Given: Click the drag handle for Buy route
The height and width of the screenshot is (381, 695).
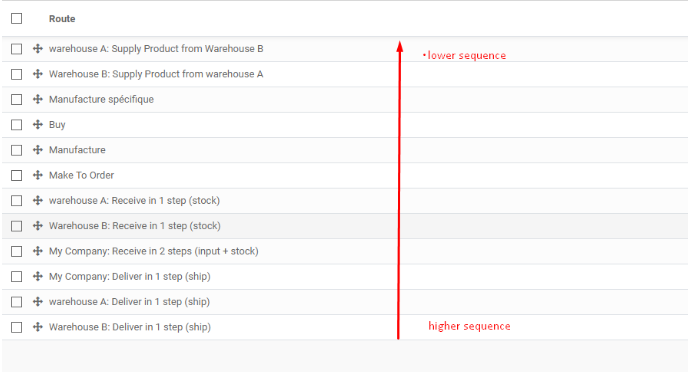Looking at the screenshot, I should [x=38, y=124].
